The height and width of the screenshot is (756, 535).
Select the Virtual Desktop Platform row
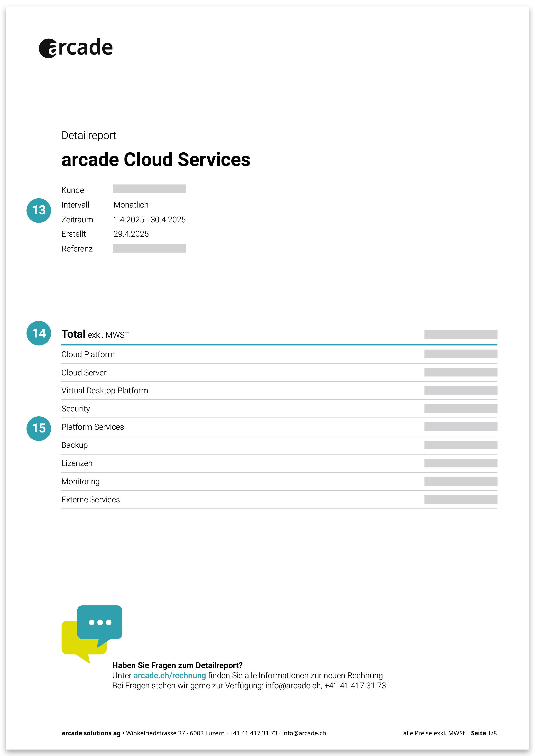tap(279, 391)
